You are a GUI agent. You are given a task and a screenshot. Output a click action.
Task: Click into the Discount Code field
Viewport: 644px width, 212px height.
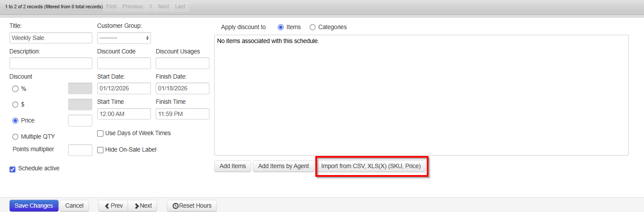click(x=124, y=63)
